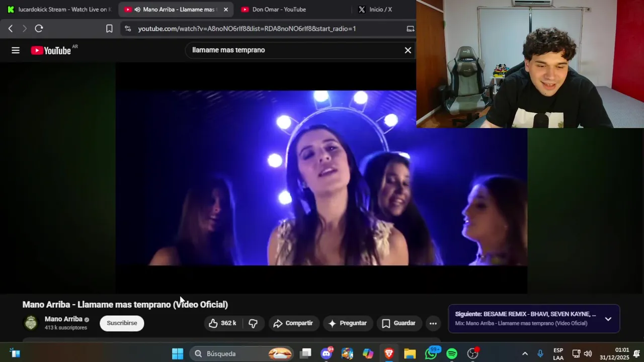This screenshot has width=644, height=362.
Task: Select the Mano Arriba YouTube tab
Action: pyautogui.click(x=176, y=9)
